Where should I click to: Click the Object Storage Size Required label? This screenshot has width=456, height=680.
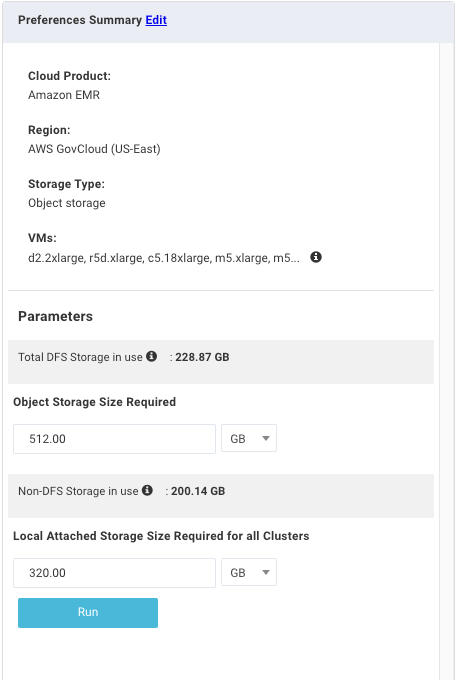tap(95, 402)
